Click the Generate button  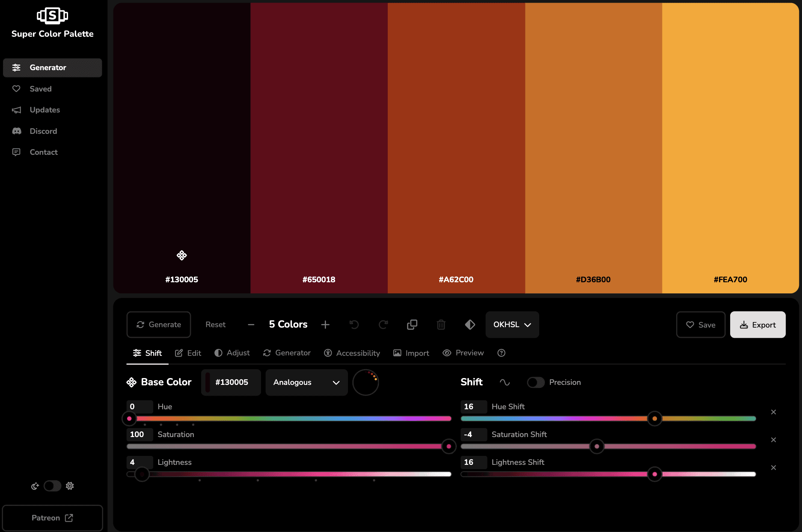point(159,325)
